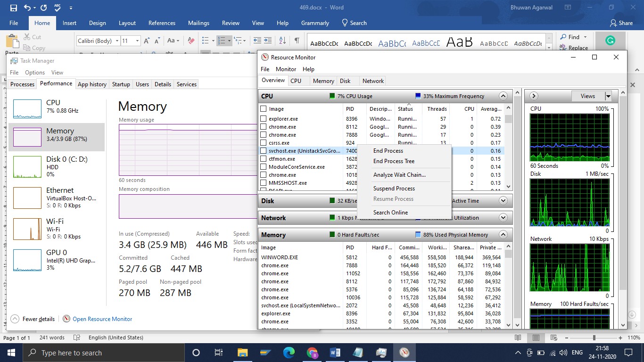Switch Word to Read Mode view icon

click(x=518, y=337)
